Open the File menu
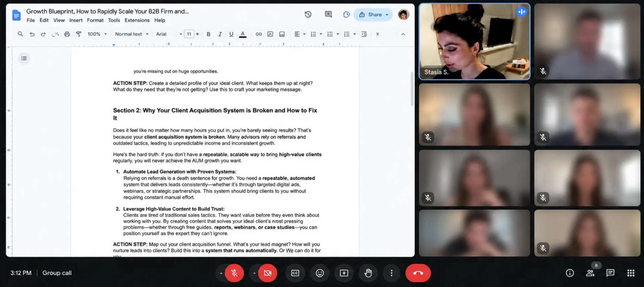Screen dimensions: 644x287 pyautogui.click(x=31, y=20)
